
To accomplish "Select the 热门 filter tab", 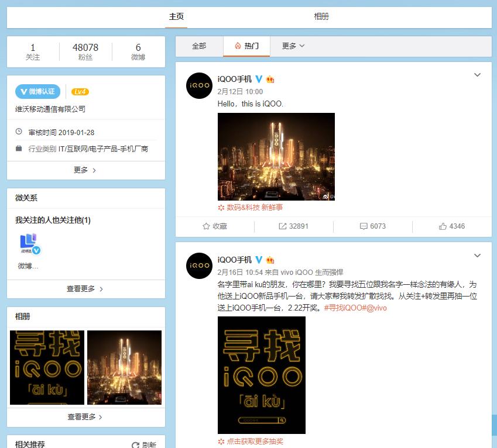I will point(246,46).
